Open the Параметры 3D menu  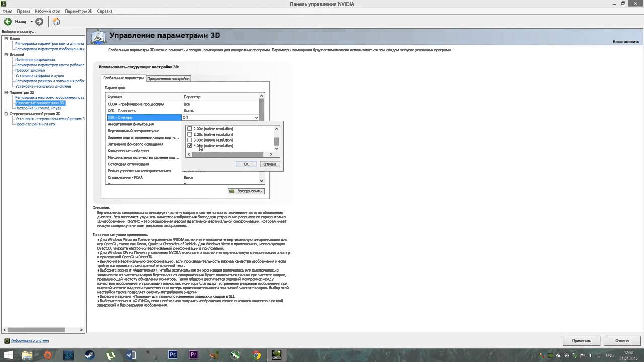tap(78, 11)
